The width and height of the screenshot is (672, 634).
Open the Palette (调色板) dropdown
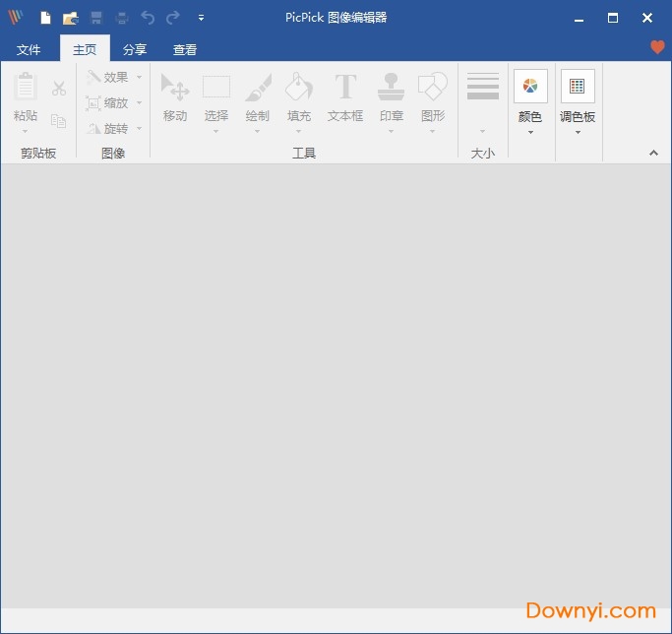(578, 101)
